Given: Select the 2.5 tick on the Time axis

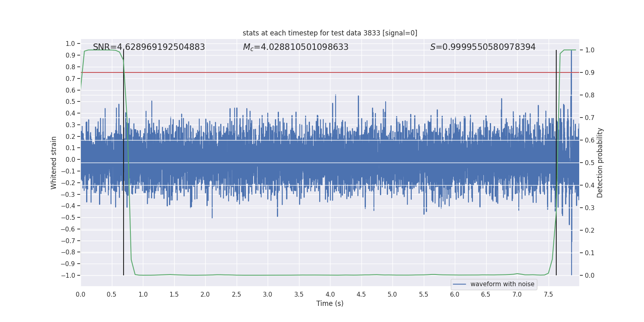Looking at the screenshot, I should point(237,294).
